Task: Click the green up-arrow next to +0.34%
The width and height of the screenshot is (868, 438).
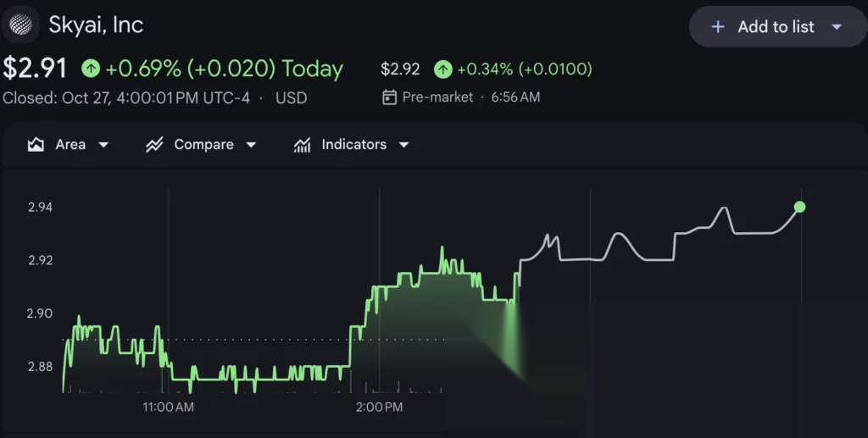Action: coord(442,69)
